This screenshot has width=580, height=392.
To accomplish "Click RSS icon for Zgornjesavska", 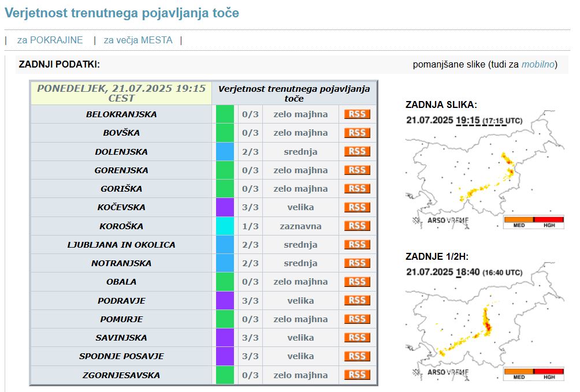I will 357,375.
